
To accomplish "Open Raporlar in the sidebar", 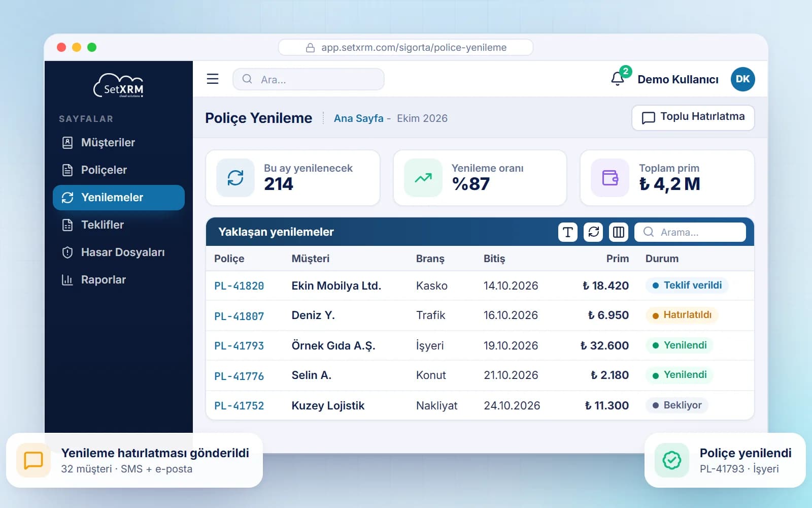I will [119, 280].
